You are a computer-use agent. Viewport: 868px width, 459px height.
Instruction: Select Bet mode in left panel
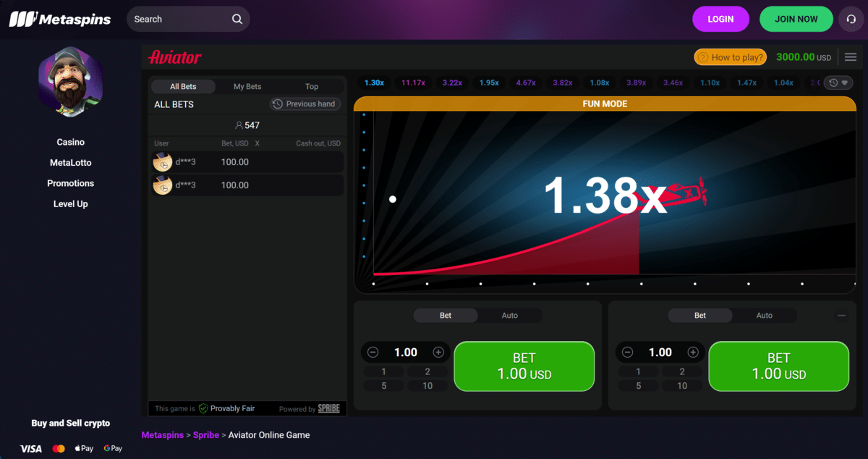[x=446, y=316]
